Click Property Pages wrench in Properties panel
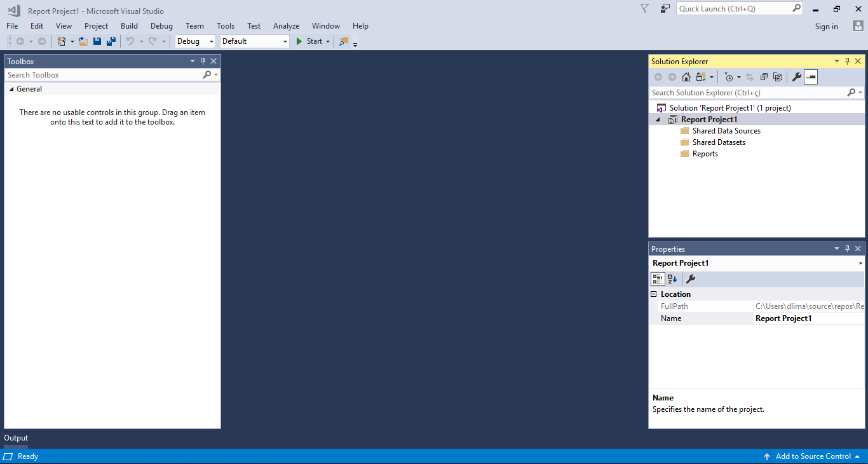Viewport: 868px width, 464px height. point(691,279)
